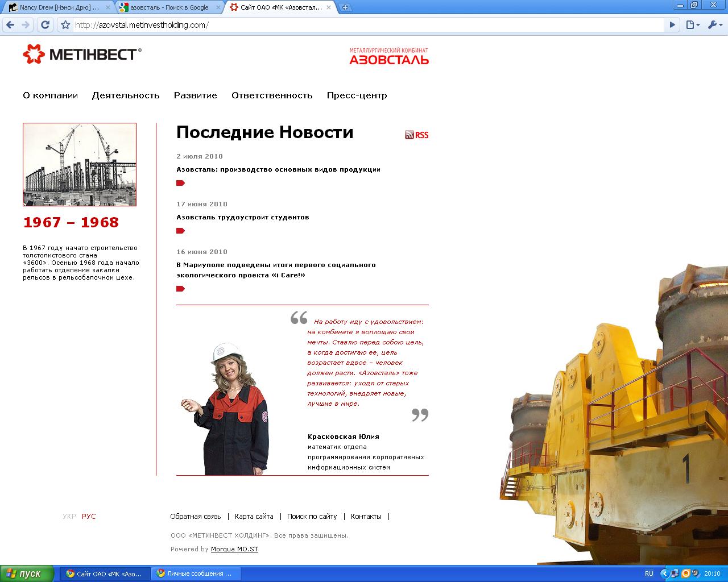728x582 pixels.
Task: Switch to азовсталь - Поиск в Google tab
Action: 169,7
